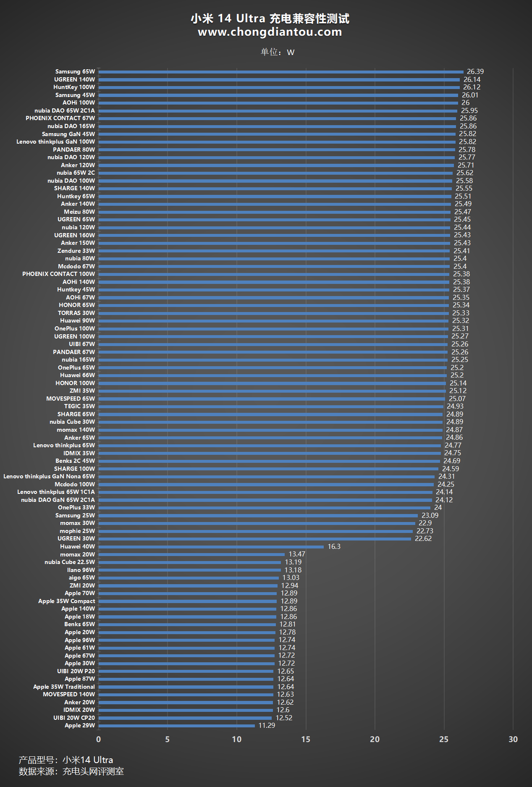
Task: Click the x-axis tick label 30
Action: point(513,739)
